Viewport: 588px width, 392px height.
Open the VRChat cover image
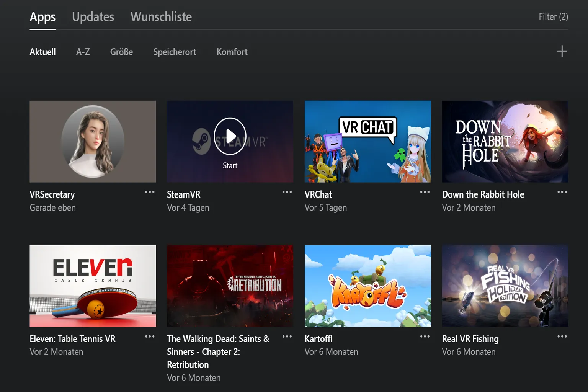(x=368, y=142)
